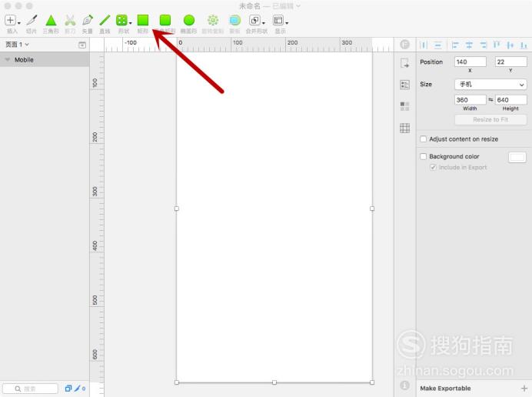Click the distribute vertically icon in inspector

click(438, 45)
